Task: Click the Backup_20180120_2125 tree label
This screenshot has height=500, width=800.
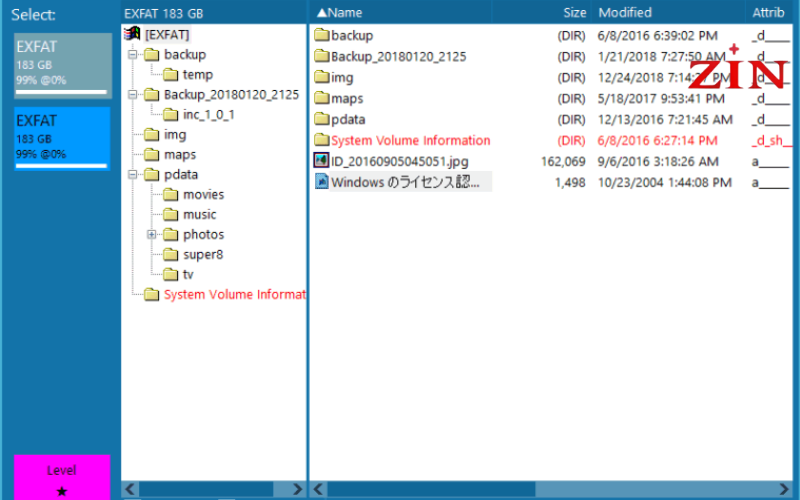Action: [x=231, y=95]
